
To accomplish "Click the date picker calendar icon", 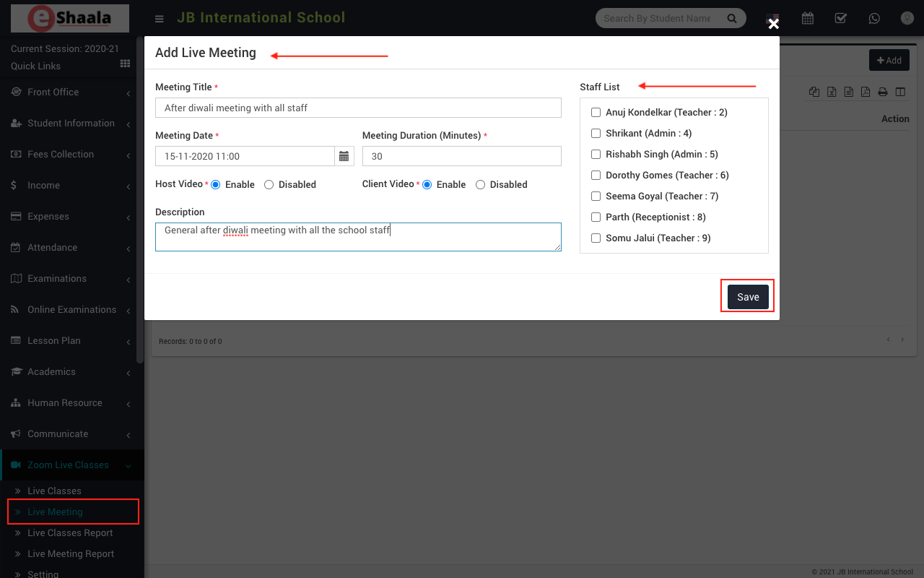I will tap(344, 156).
